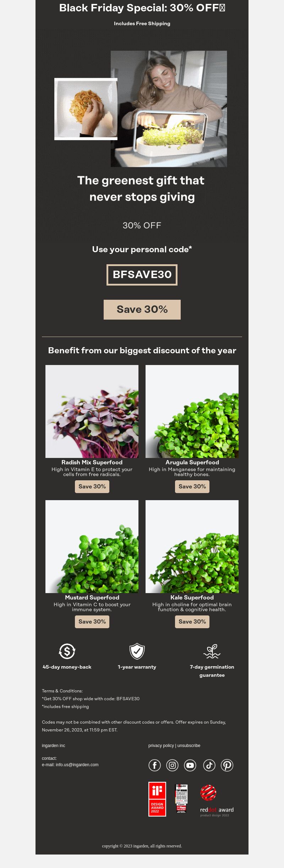
Task: Open the privacy policy link
Action: pyautogui.click(x=161, y=746)
